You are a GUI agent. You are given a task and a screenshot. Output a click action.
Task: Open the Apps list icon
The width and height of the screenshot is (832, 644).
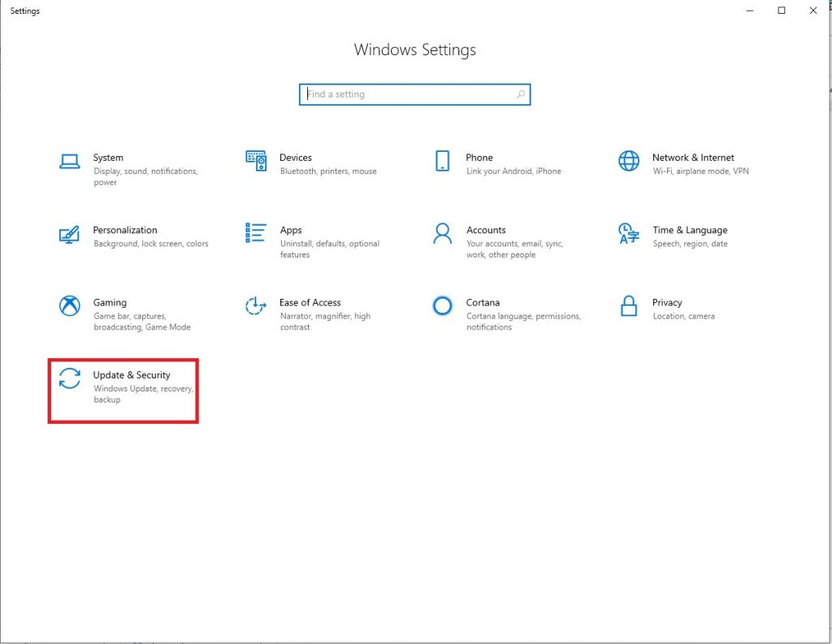coord(256,233)
